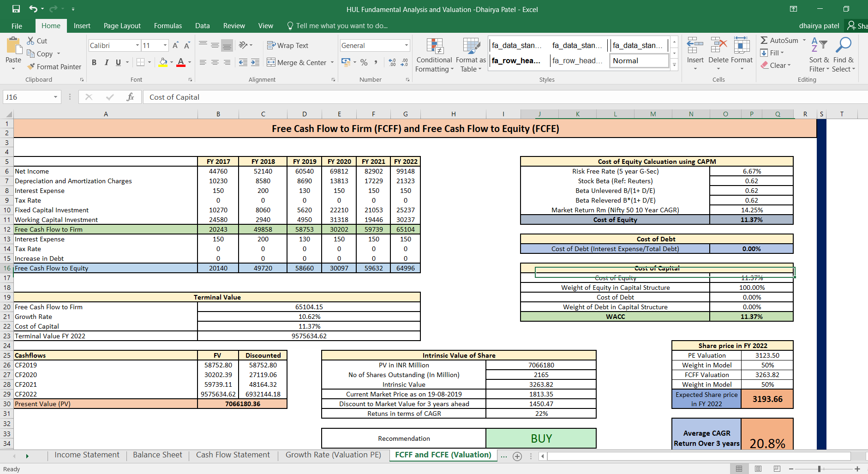This screenshot has width=868, height=474.
Task: Undo the last action
Action: [33, 9]
